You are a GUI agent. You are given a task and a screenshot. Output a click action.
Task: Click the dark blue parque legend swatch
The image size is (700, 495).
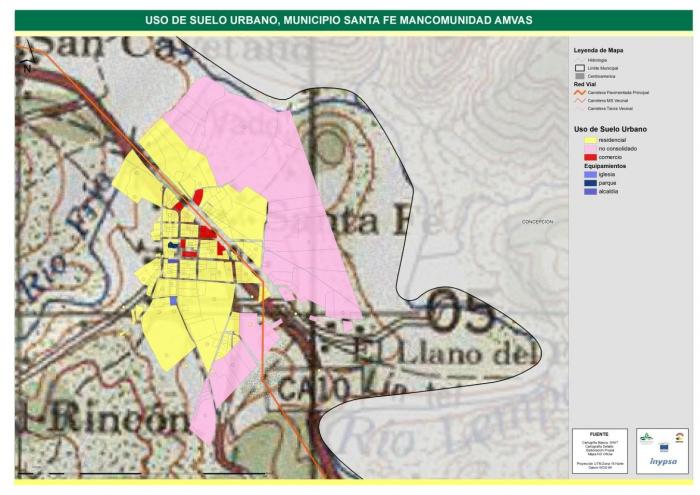tap(591, 183)
